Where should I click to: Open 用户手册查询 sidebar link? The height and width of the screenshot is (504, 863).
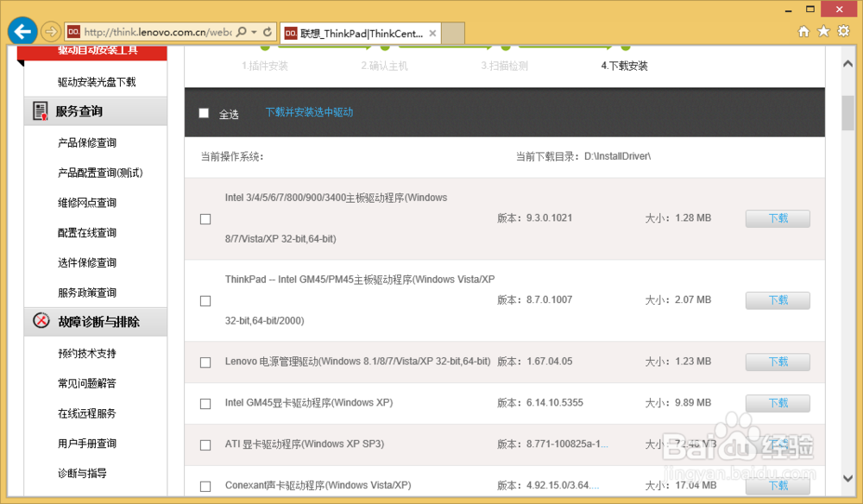(87, 443)
